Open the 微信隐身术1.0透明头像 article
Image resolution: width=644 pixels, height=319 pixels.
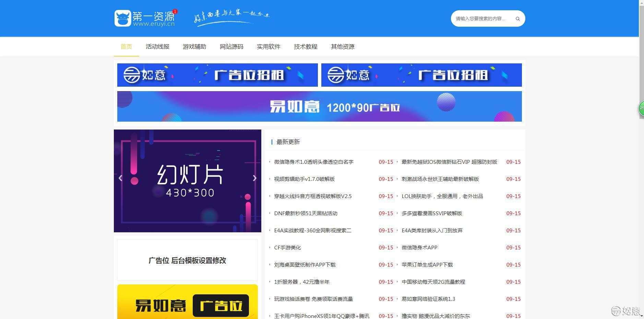pos(314,162)
